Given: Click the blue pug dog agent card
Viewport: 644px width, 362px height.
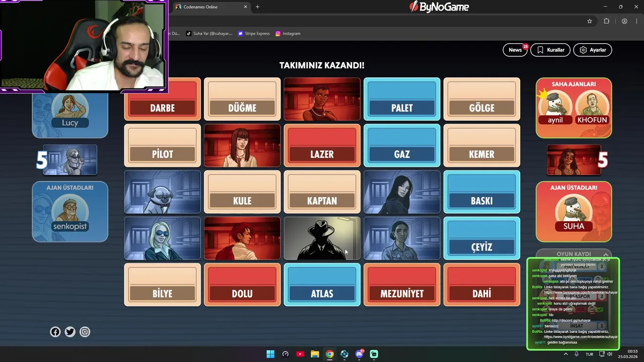Looking at the screenshot, I should pos(163,192).
